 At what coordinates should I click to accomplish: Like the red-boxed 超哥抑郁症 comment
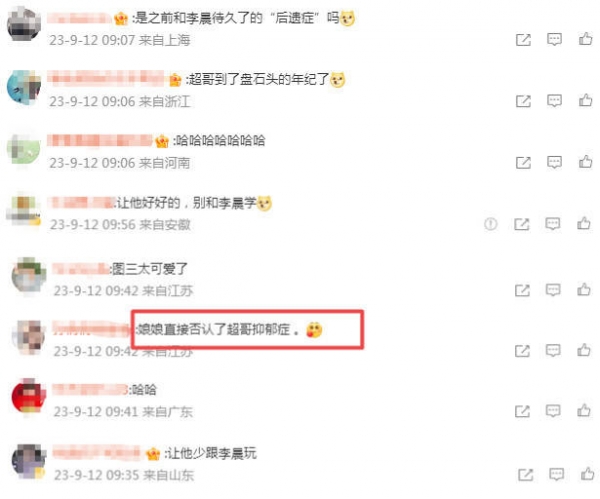point(584,350)
